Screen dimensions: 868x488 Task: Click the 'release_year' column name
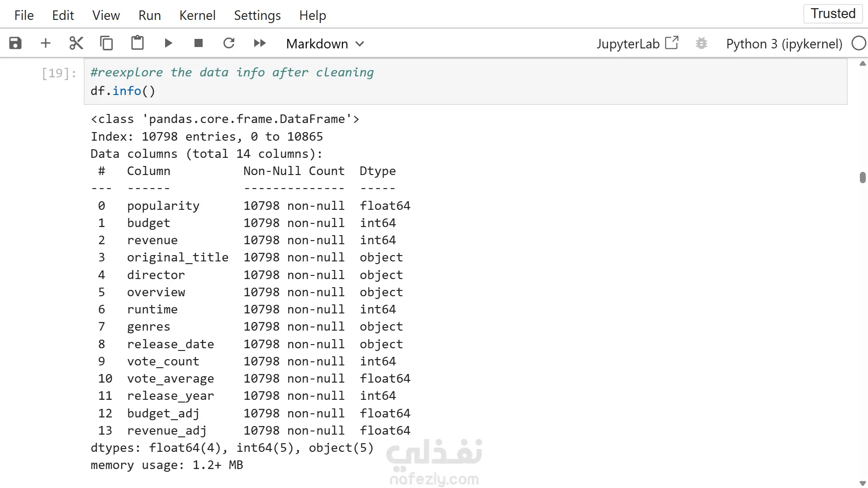coord(171,396)
